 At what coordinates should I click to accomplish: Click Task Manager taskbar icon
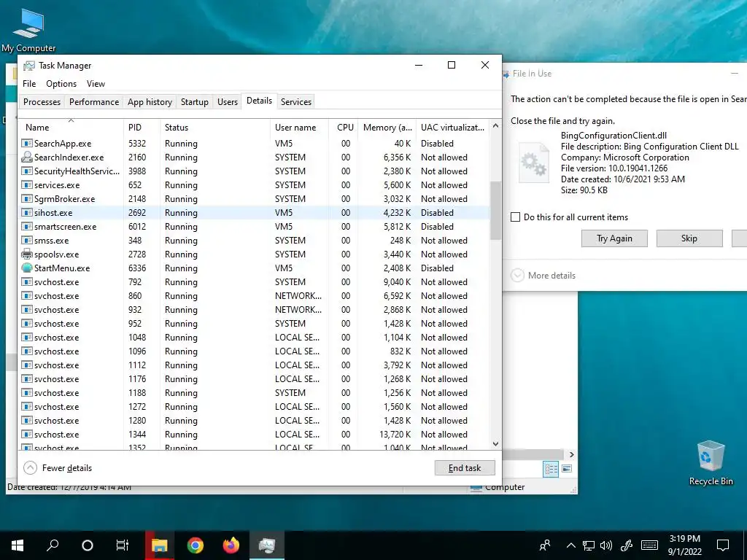[267, 545]
